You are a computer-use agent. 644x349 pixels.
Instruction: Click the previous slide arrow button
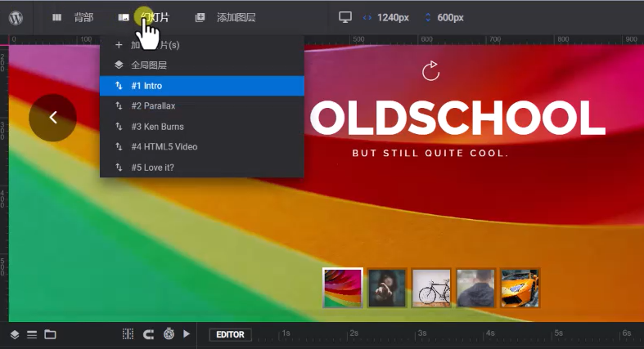pos(52,118)
